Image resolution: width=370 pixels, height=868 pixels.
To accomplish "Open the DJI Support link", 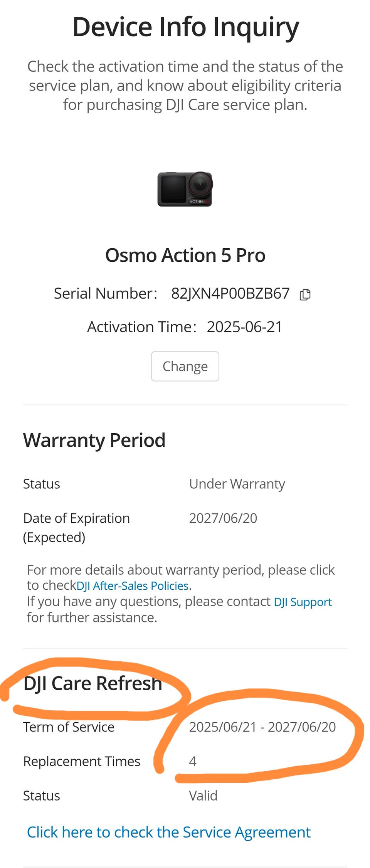I will (x=303, y=602).
